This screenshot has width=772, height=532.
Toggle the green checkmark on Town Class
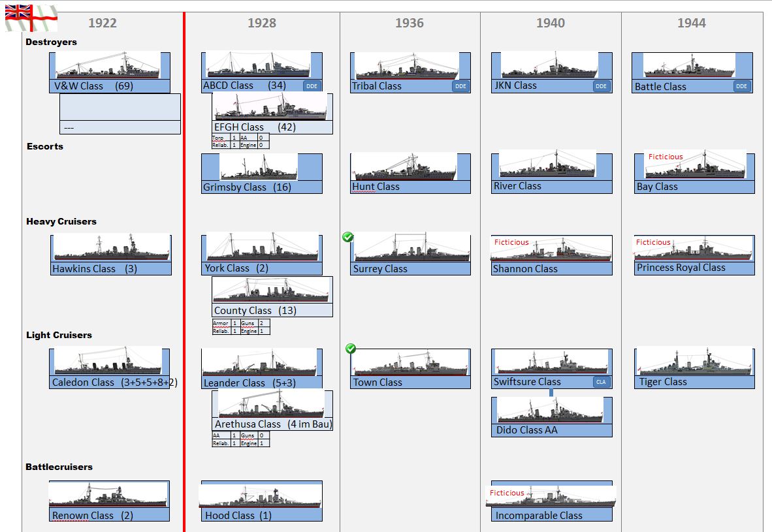[x=351, y=349]
